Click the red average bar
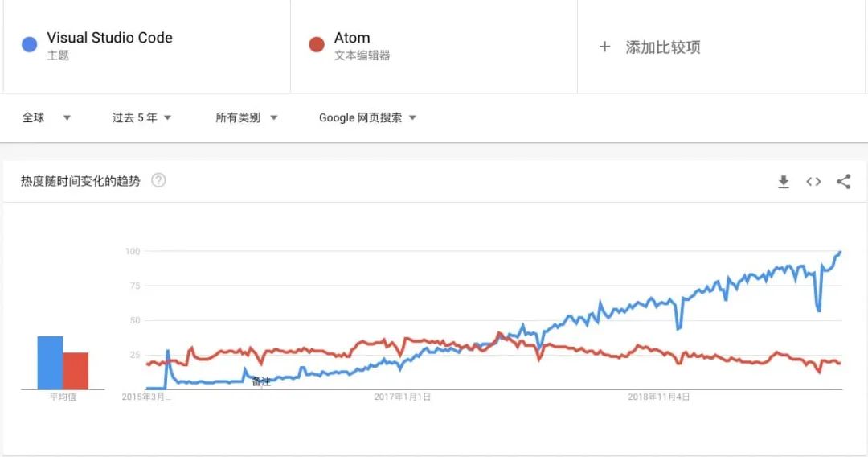Viewport: 868px width, 457px height. (x=76, y=371)
